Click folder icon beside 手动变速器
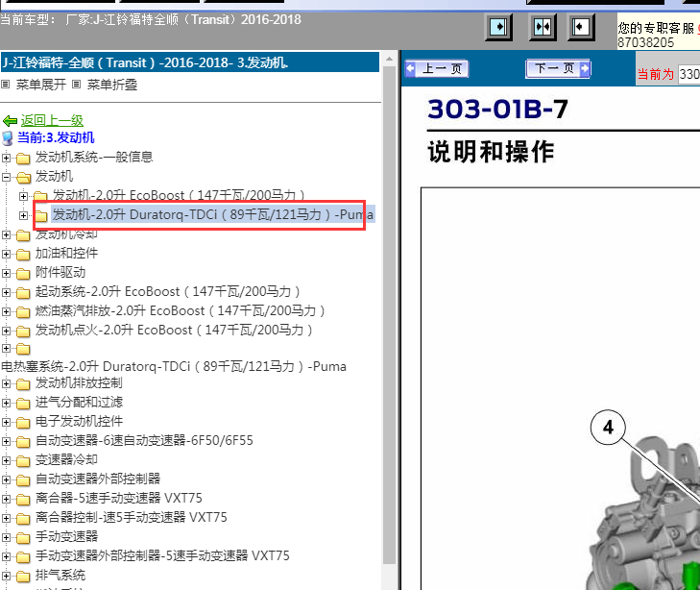Viewport: 700px width, 590px height. coord(23,538)
